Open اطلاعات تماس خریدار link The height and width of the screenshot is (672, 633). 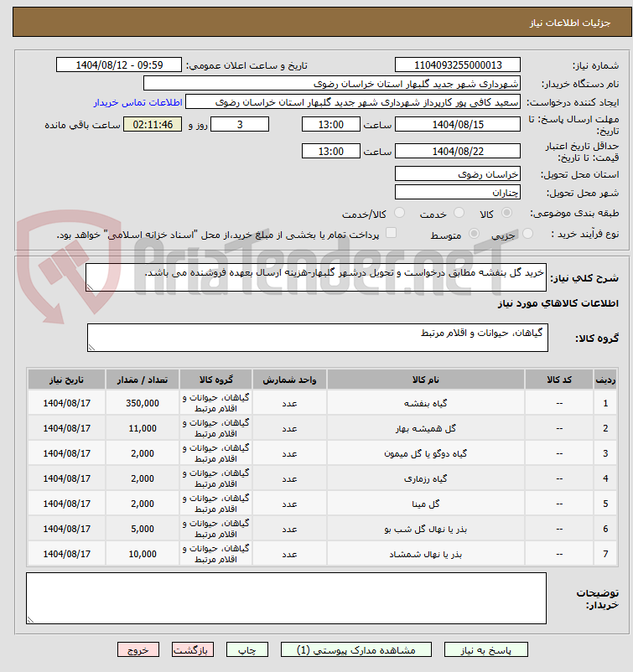pyautogui.click(x=138, y=102)
